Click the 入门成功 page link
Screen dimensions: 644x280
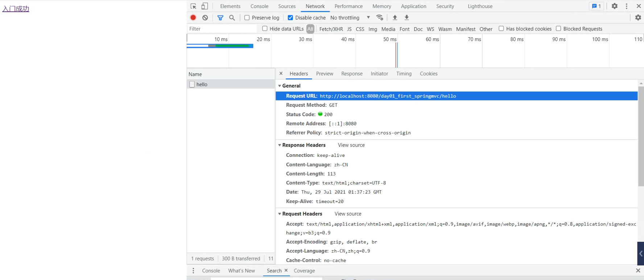(16, 9)
